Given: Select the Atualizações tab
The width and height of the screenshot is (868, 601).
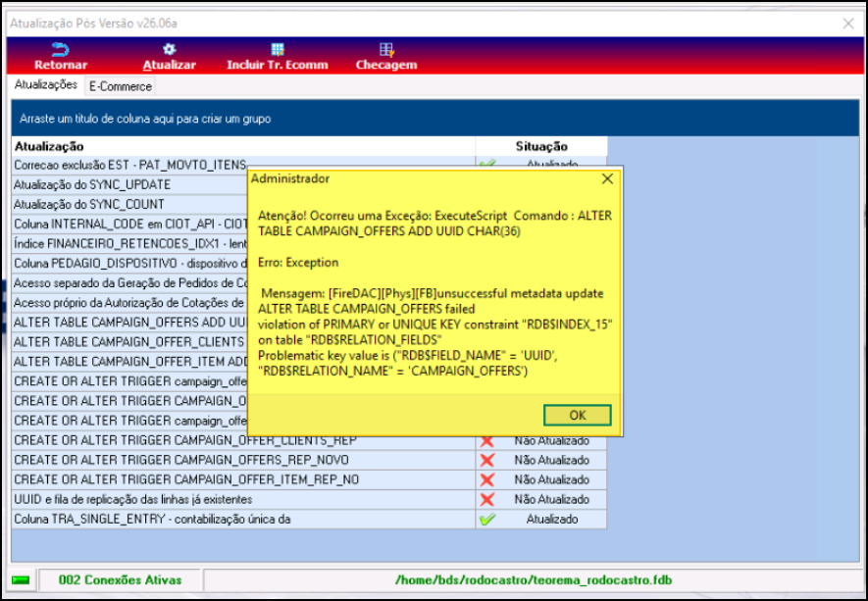Looking at the screenshot, I should point(46,84).
